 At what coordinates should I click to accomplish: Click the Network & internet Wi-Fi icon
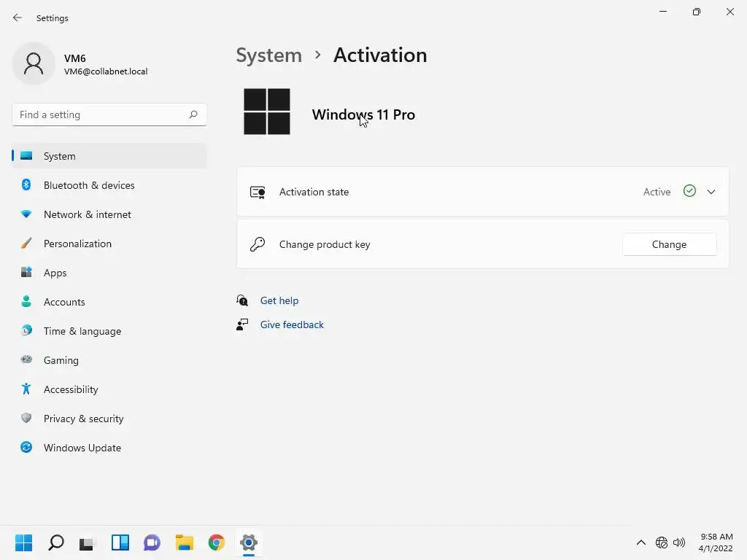[26, 214]
